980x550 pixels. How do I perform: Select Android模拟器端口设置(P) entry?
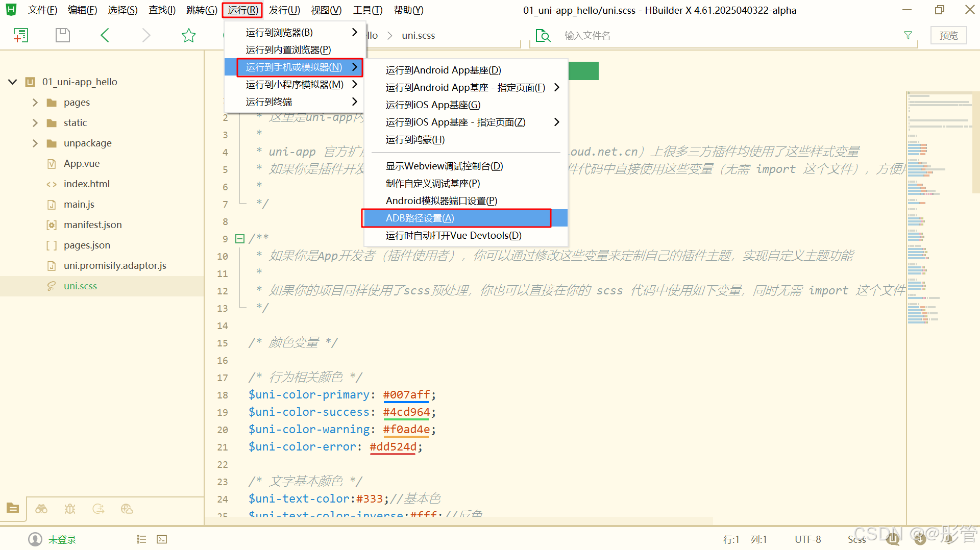point(465,201)
